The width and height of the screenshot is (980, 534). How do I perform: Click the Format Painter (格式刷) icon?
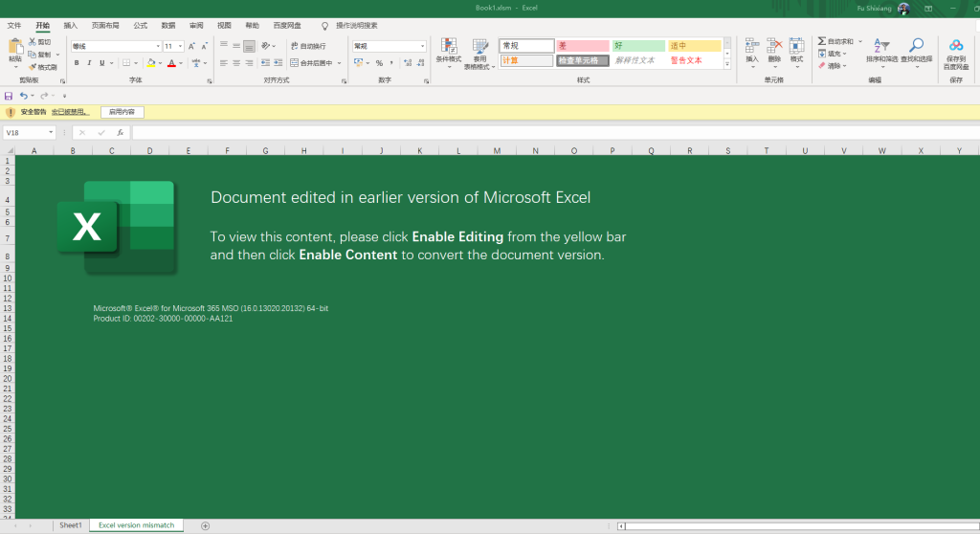pyautogui.click(x=33, y=67)
